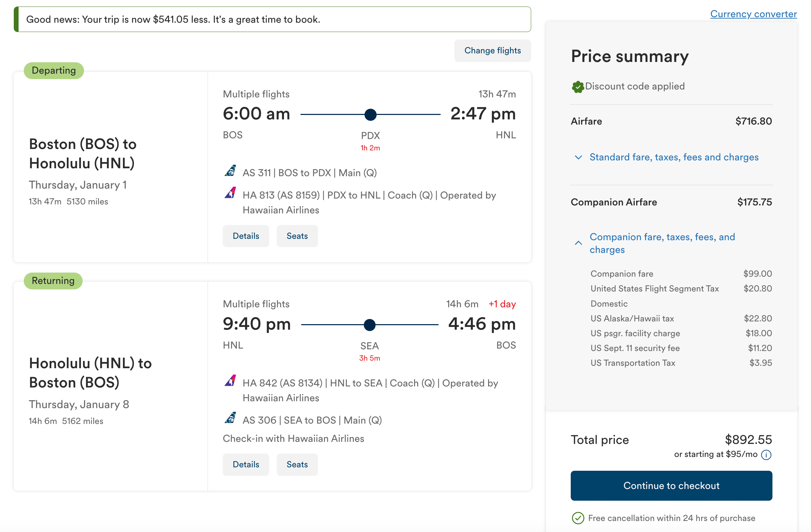The width and height of the screenshot is (811, 532).
Task: Click Alaska Airlines logo beside AS 306
Action: coord(230,418)
